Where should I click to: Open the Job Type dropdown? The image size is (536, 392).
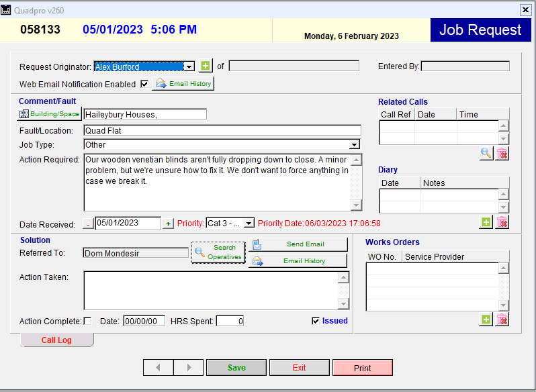355,145
